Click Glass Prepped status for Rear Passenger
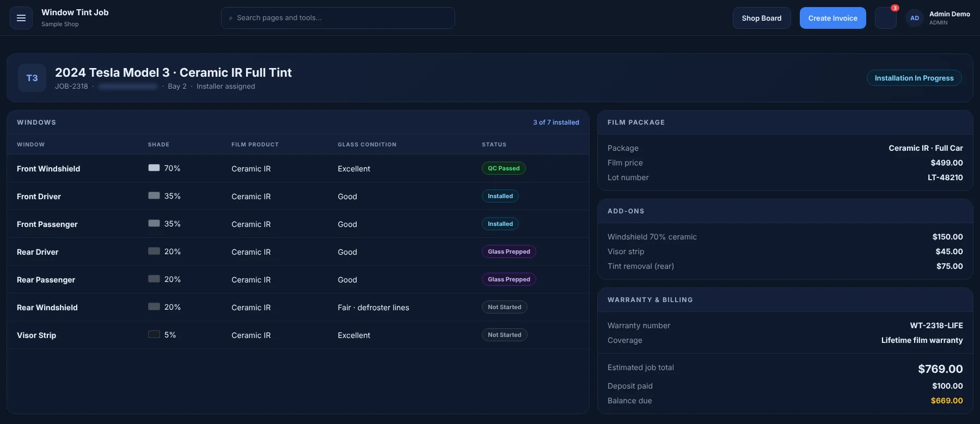This screenshot has height=424, width=980. coord(509,279)
